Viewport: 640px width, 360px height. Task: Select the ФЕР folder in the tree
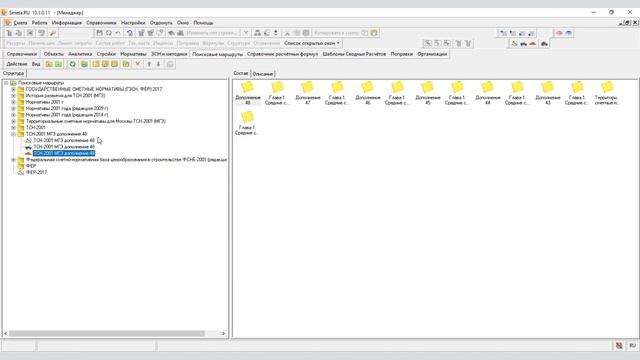(x=31, y=166)
